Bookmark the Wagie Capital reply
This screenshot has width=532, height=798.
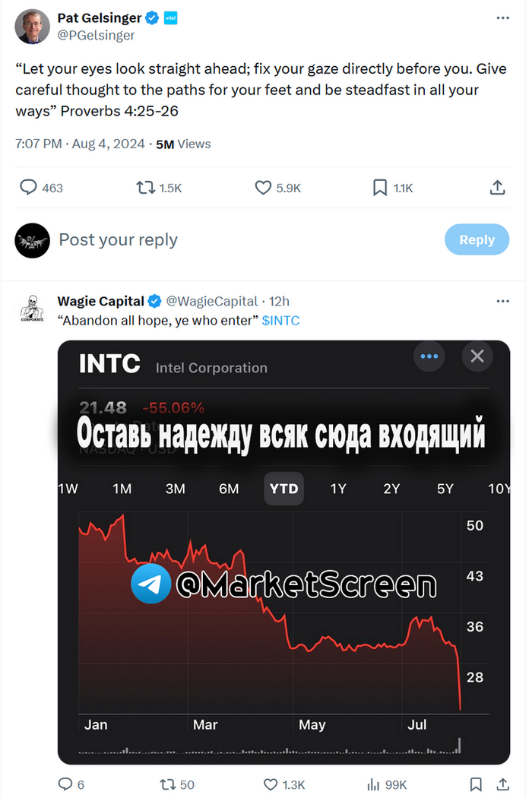click(x=476, y=784)
